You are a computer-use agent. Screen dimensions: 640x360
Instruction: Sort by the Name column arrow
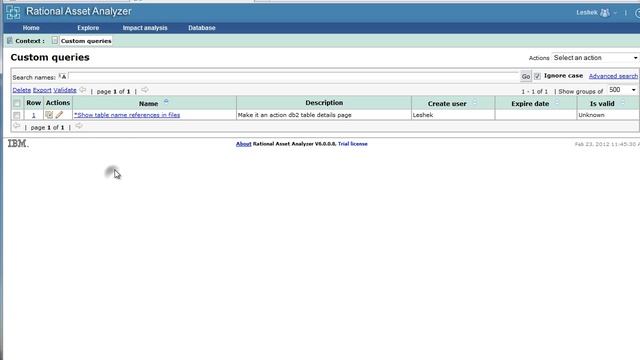click(x=166, y=101)
